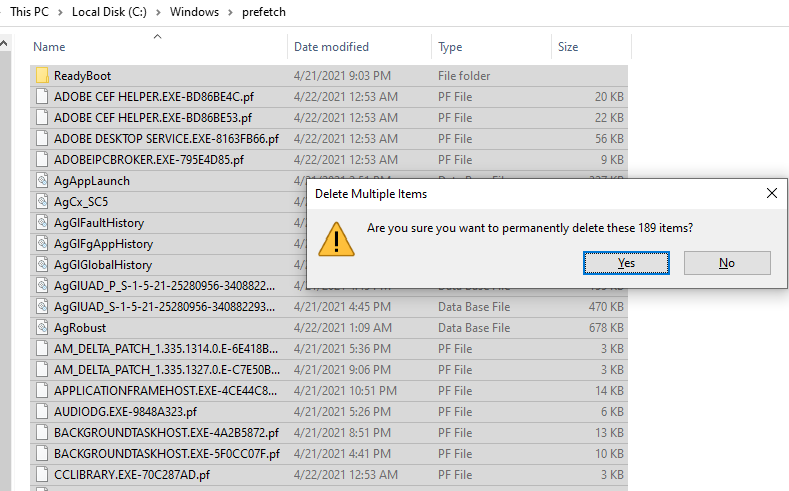
Task: Click icon of AUDIODG.EXE-9848A323.pf
Action: tap(42, 412)
